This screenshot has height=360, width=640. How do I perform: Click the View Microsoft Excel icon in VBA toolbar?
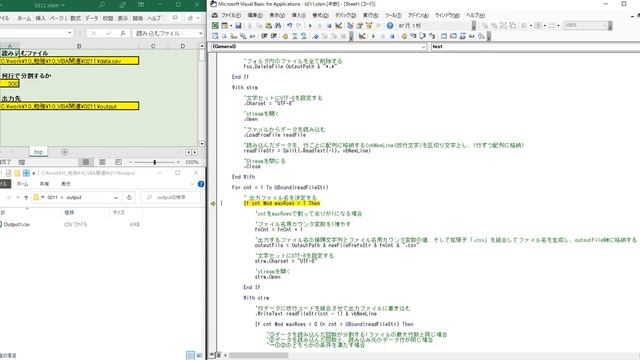click(x=215, y=26)
